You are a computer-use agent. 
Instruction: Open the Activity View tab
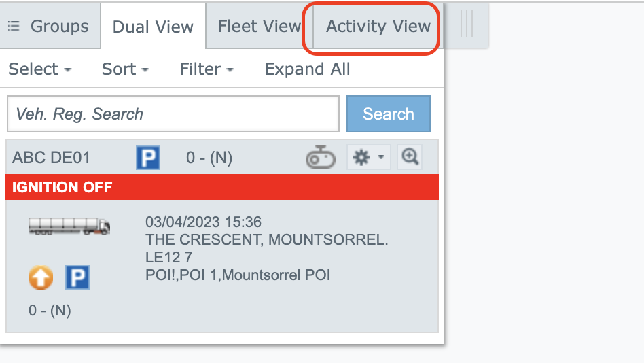pos(378,27)
